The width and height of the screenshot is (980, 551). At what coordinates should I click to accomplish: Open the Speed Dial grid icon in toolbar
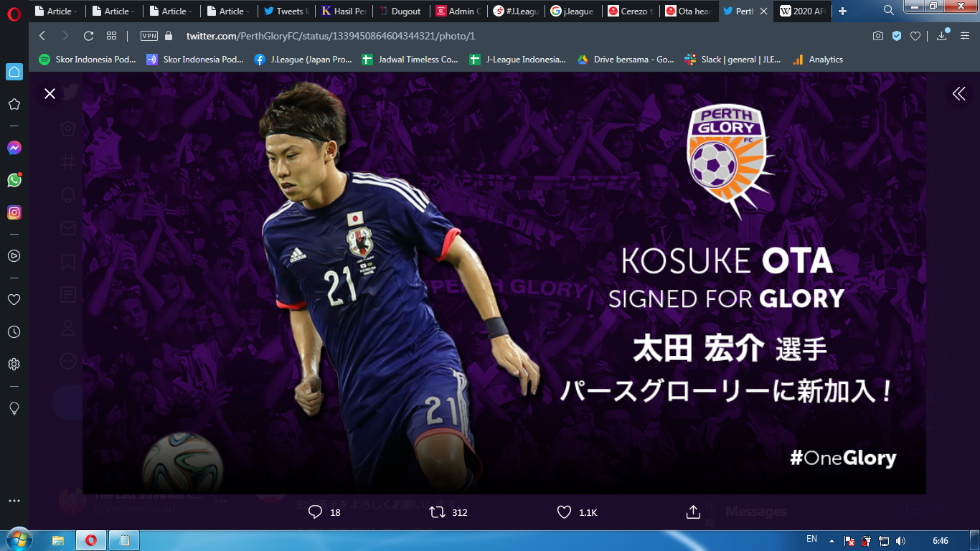(x=111, y=36)
